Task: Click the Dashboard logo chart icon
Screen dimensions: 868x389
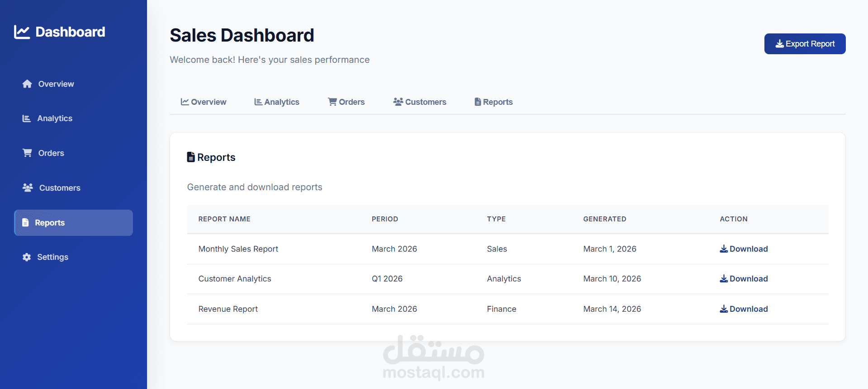Action: pos(22,32)
